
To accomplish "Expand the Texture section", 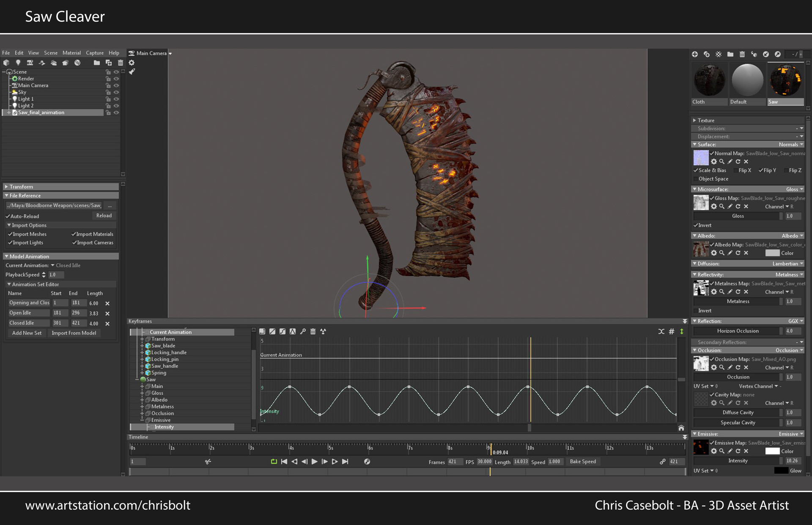I will click(x=694, y=120).
